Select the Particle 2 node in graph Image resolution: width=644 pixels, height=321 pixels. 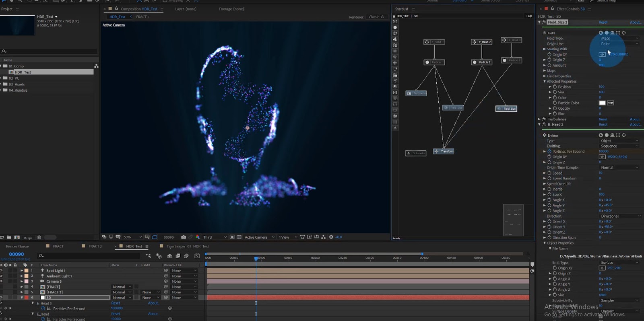coord(481,62)
